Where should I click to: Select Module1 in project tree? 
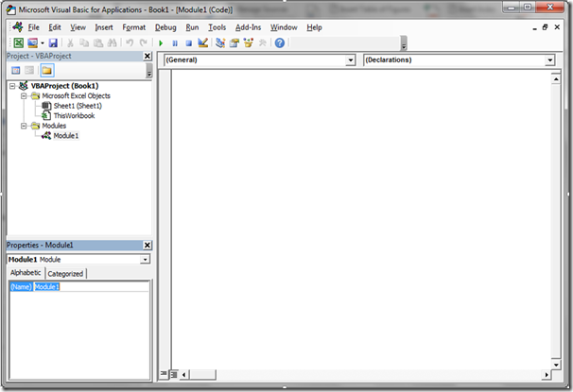pyautogui.click(x=66, y=136)
